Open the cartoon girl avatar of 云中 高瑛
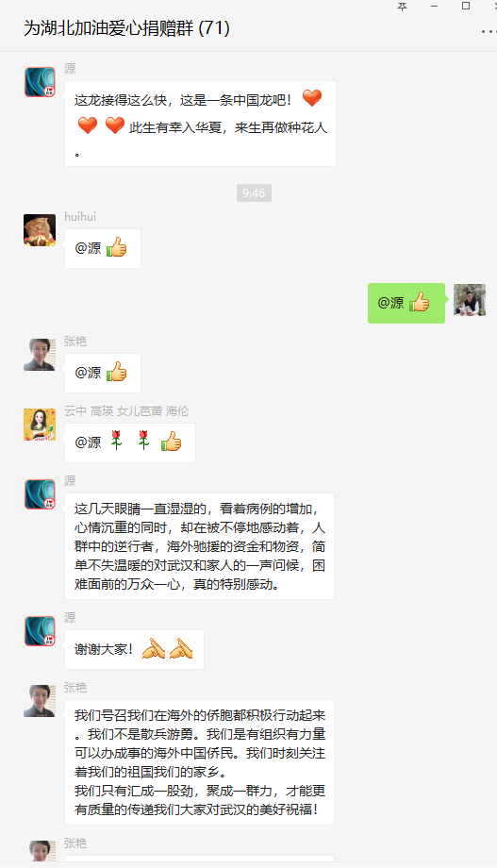 pos(40,425)
